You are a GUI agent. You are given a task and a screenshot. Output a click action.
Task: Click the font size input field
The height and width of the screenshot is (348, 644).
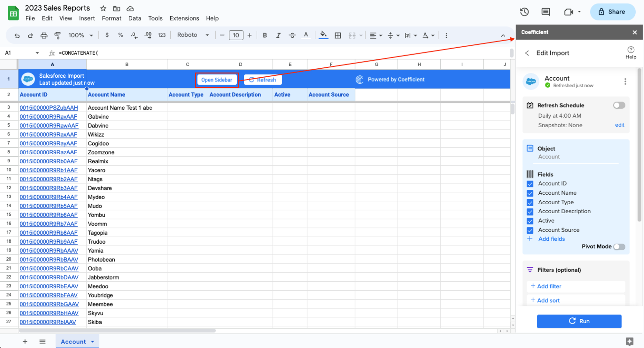click(236, 35)
